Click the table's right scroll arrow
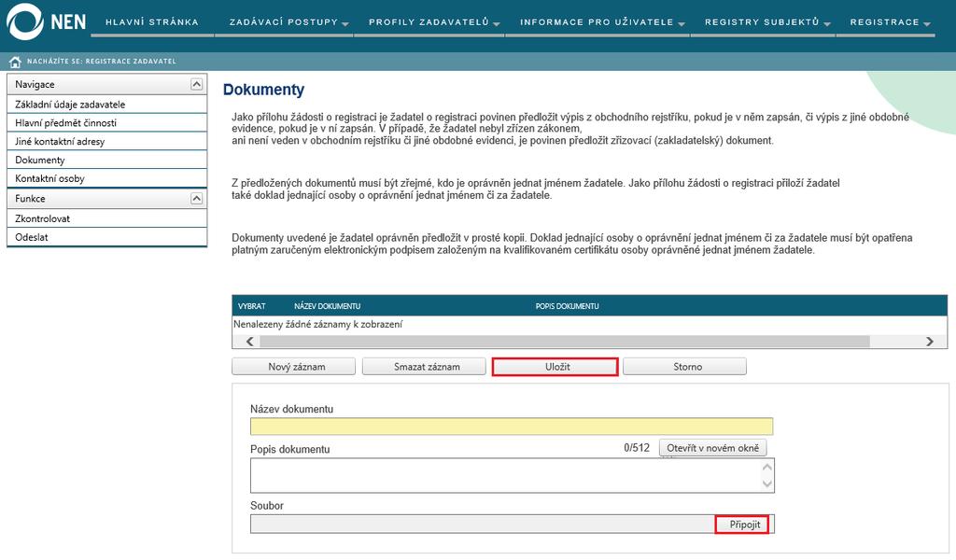 (929, 342)
